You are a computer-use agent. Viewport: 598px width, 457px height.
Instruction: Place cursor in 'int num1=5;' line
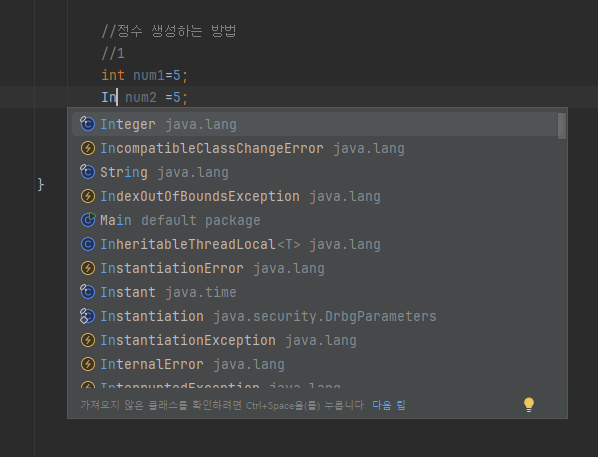click(x=145, y=75)
